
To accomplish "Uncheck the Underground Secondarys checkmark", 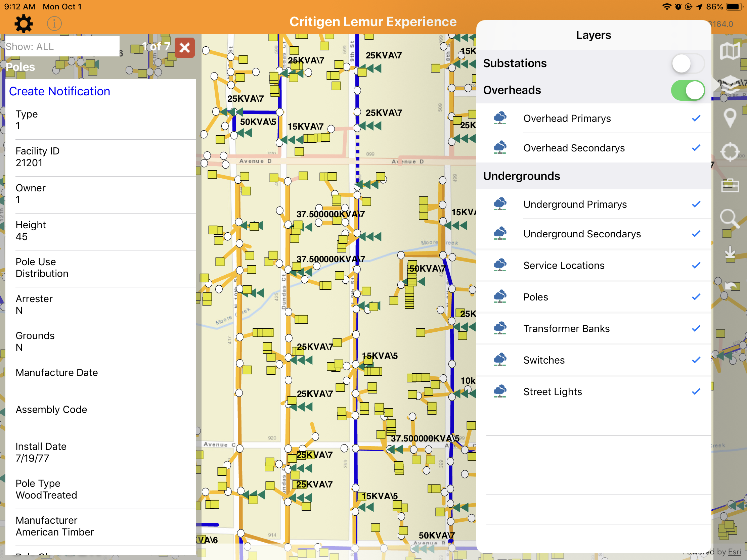I will [x=696, y=233].
